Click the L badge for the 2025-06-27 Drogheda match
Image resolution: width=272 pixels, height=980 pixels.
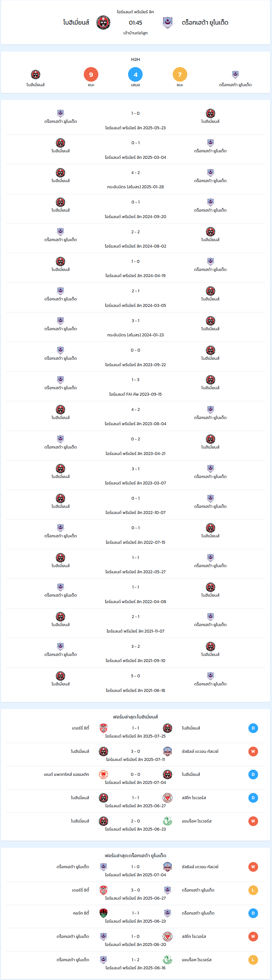(253, 890)
